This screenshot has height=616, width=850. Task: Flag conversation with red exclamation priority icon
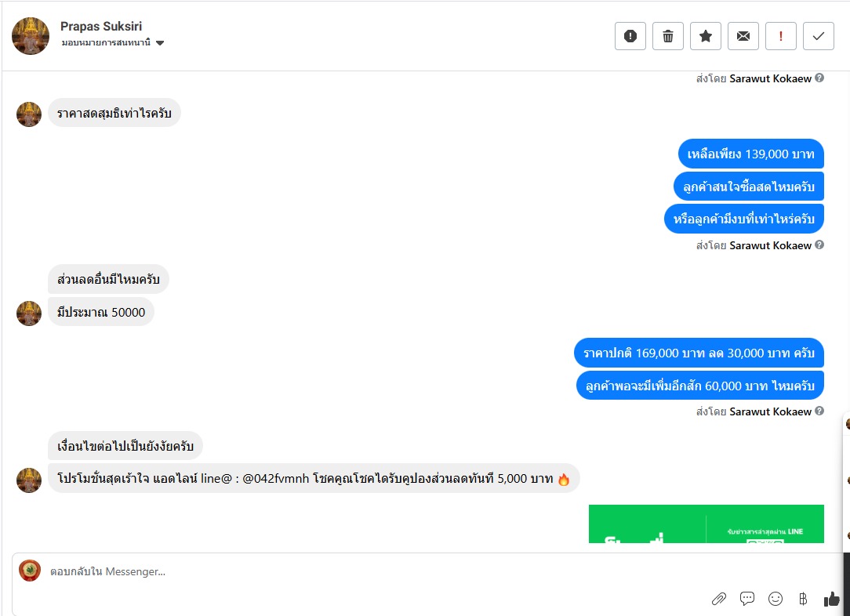(781, 36)
